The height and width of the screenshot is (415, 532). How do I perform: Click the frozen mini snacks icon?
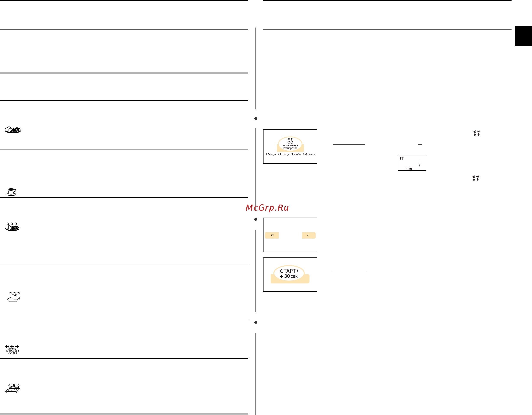pyautogui.click(x=12, y=350)
